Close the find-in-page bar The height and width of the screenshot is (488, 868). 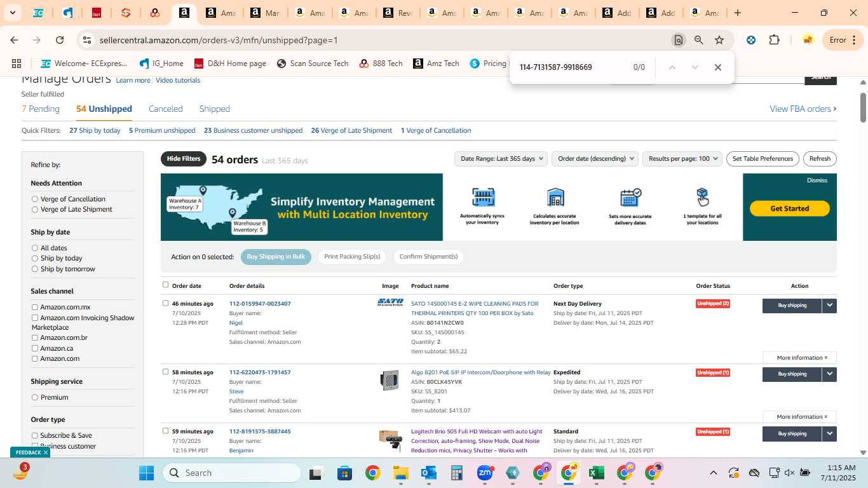point(718,67)
